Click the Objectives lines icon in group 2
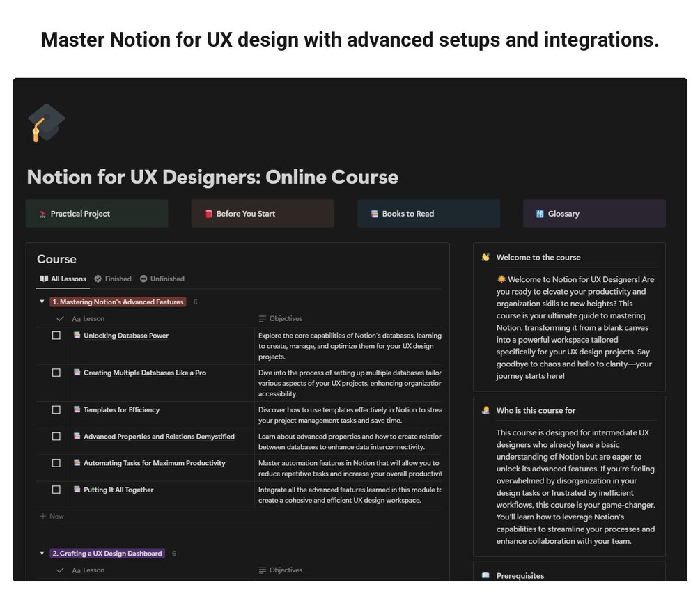Image resolution: width=700 pixels, height=594 pixels. click(x=263, y=570)
